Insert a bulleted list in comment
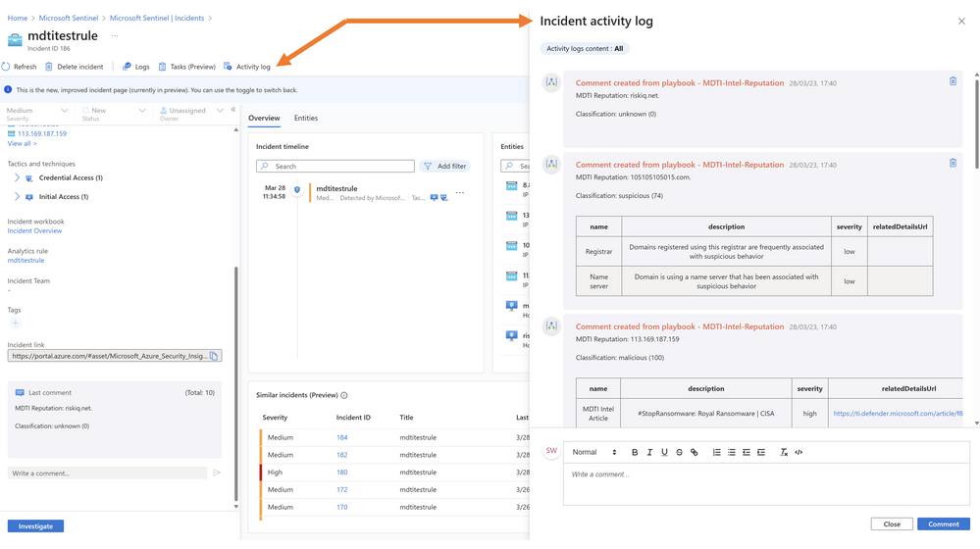This screenshot has width=980, height=549. click(731, 452)
